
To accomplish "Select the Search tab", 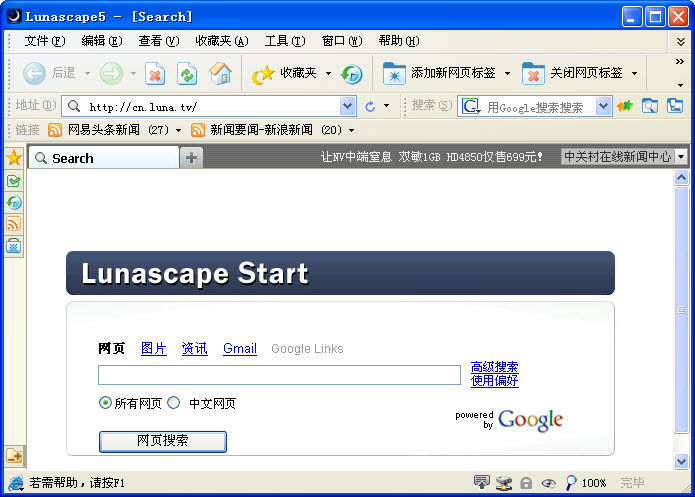I will coord(104,158).
